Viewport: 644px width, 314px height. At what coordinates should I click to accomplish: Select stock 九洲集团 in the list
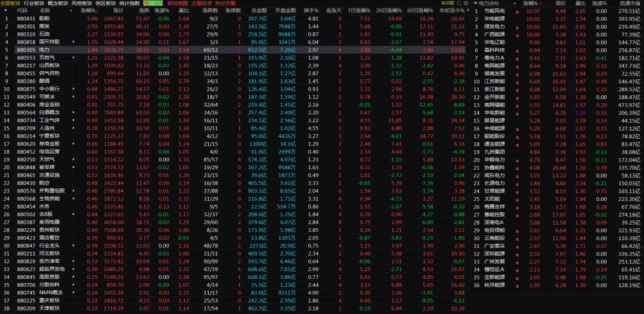pos(557,152)
